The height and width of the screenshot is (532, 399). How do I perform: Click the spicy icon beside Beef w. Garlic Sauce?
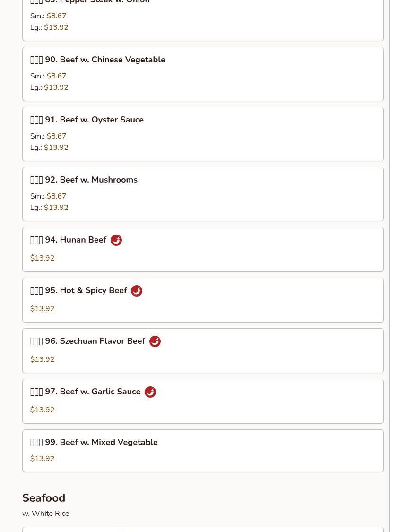pos(150,392)
